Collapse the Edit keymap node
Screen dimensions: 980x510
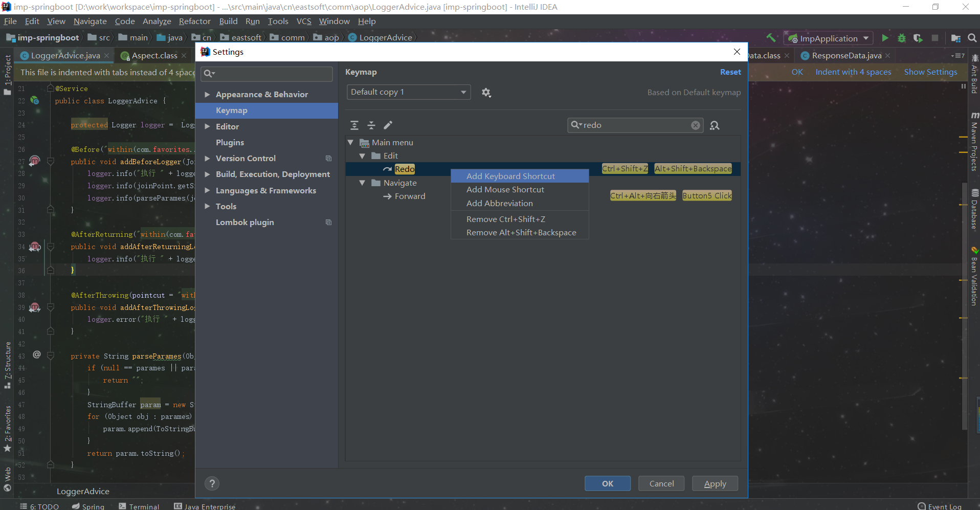click(362, 156)
